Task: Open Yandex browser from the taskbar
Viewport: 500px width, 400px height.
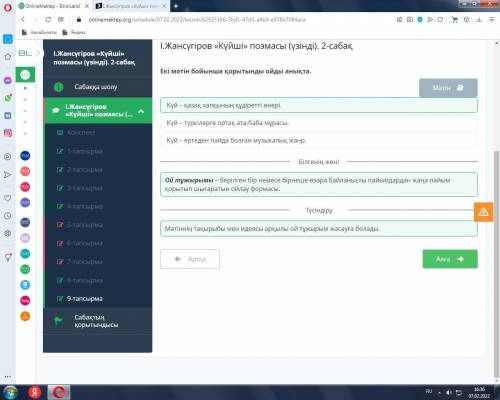Action: pos(34,392)
